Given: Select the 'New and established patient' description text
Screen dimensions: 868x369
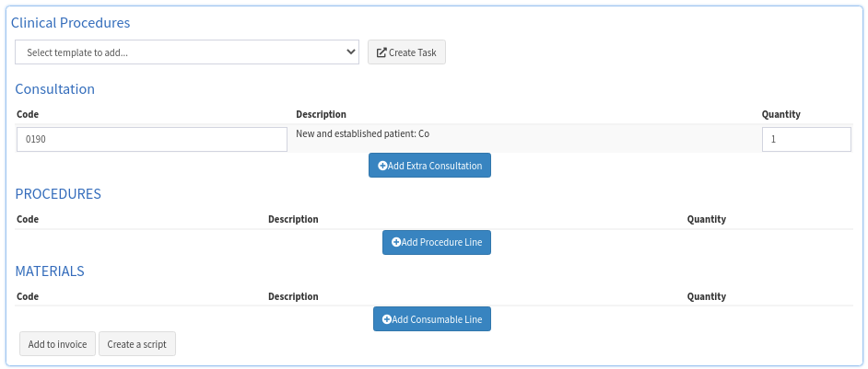Looking at the screenshot, I should (362, 133).
